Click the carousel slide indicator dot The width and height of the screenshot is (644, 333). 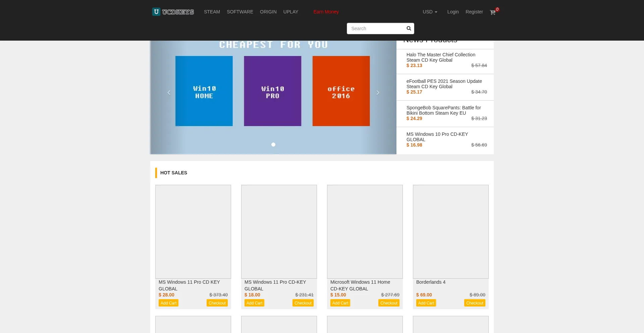point(273,145)
